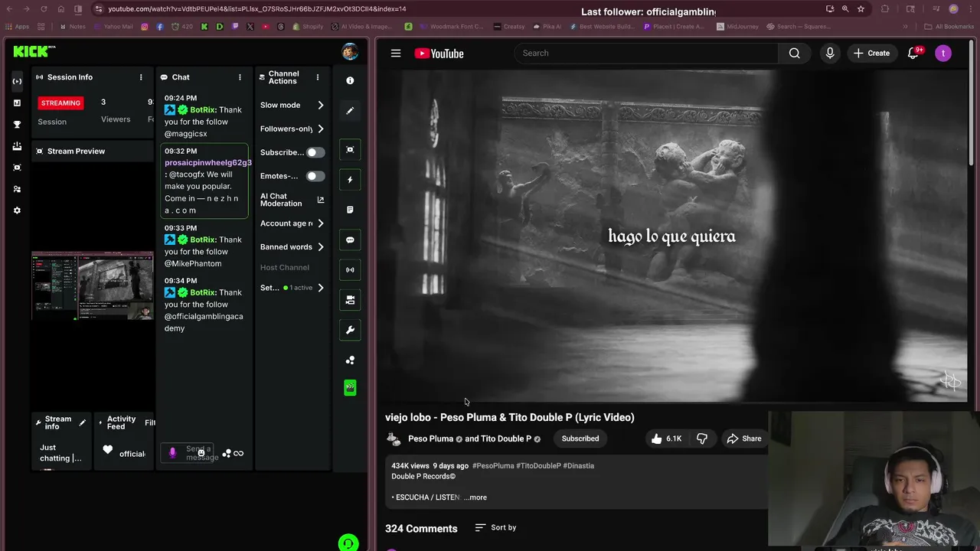Image resolution: width=980 pixels, height=551 pixels.
Task: Open Kick profile avatar menu
Action: (x=350, y=52)
